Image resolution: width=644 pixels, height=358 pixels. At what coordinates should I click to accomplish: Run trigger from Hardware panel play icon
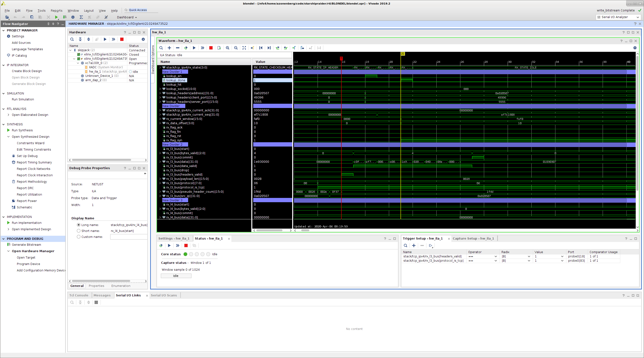point(105,39)
